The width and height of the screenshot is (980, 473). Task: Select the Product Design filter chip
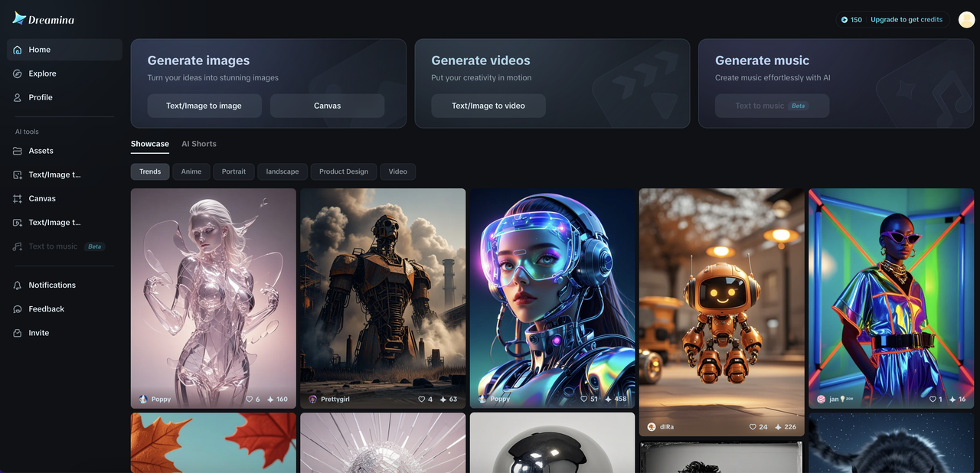(x=344, y=171)
